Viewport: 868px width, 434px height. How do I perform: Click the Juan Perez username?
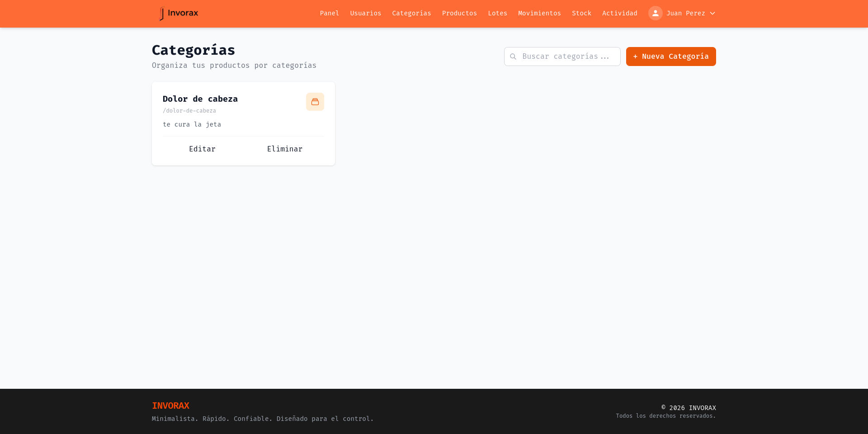point(686,13)
